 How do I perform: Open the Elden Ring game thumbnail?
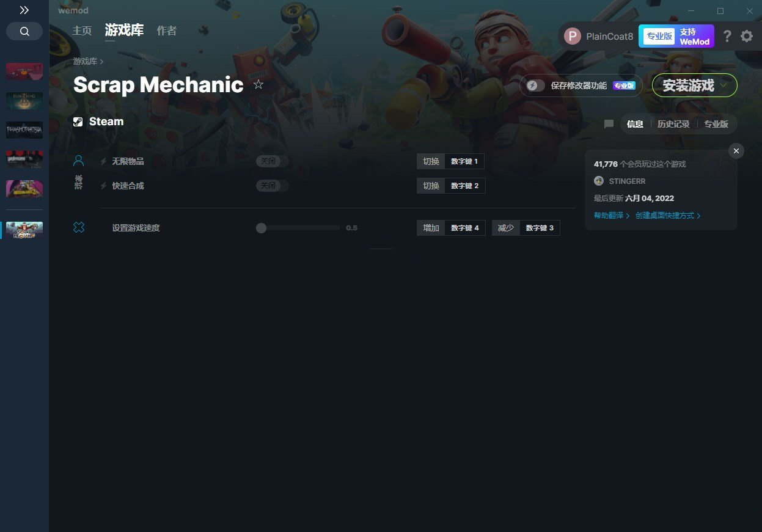(24, 101)
